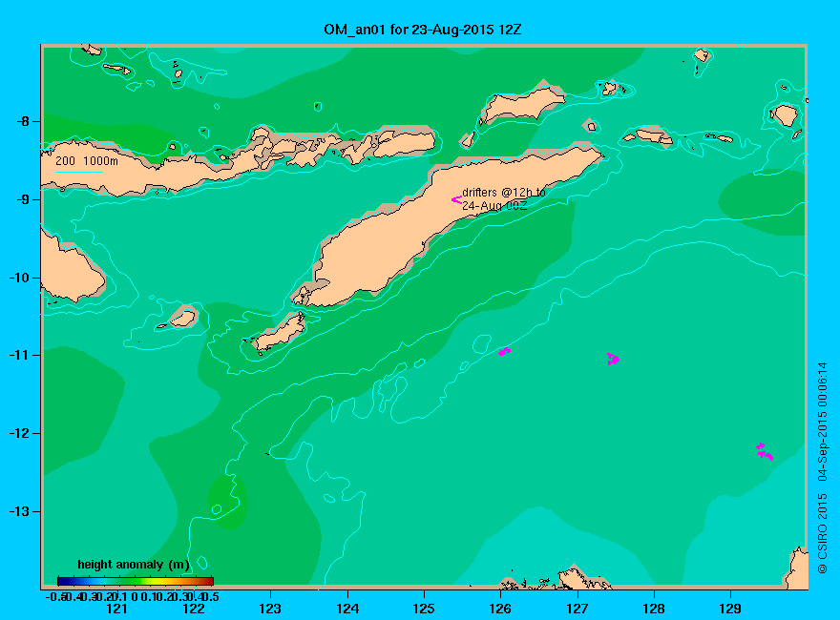Click the 123 longitude axis label
The height and width of the screenshot is (620, 840).
click(x=270, y=609)
